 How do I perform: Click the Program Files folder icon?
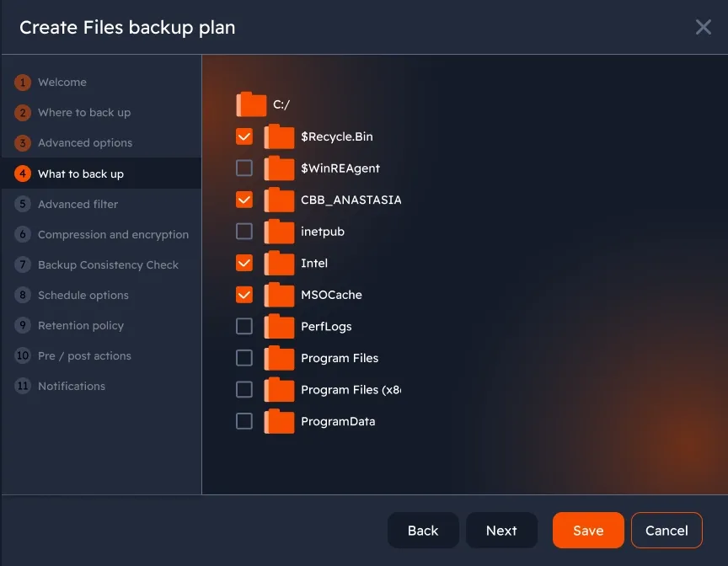point(279,358)
